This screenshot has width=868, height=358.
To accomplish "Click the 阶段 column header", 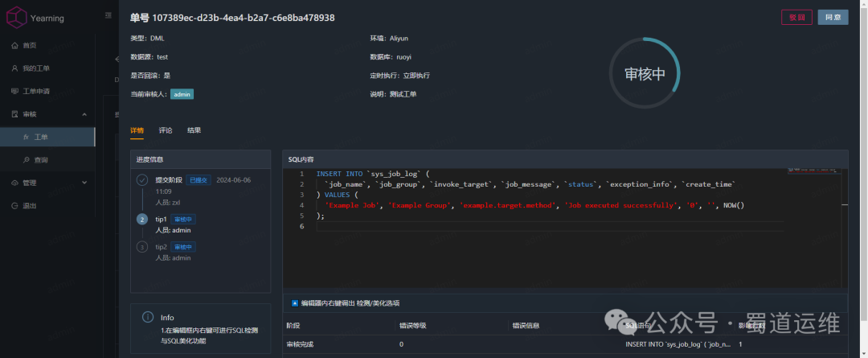I will [293, 325].
